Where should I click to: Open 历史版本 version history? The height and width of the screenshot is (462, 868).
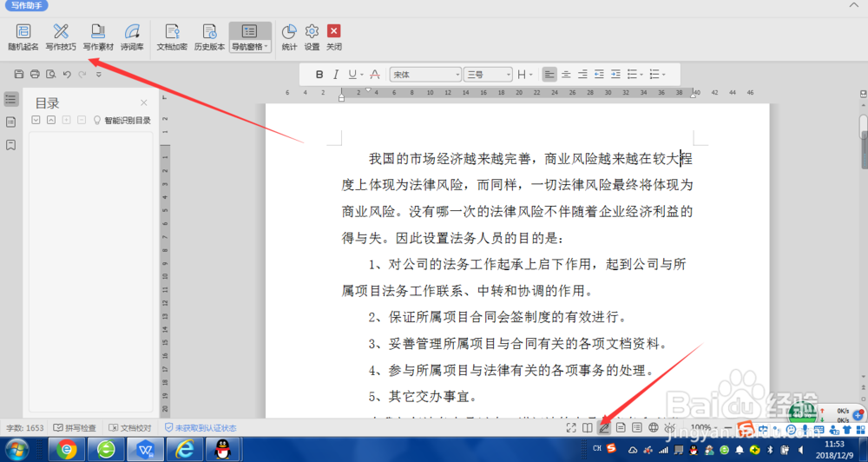[x=209, y=37]
